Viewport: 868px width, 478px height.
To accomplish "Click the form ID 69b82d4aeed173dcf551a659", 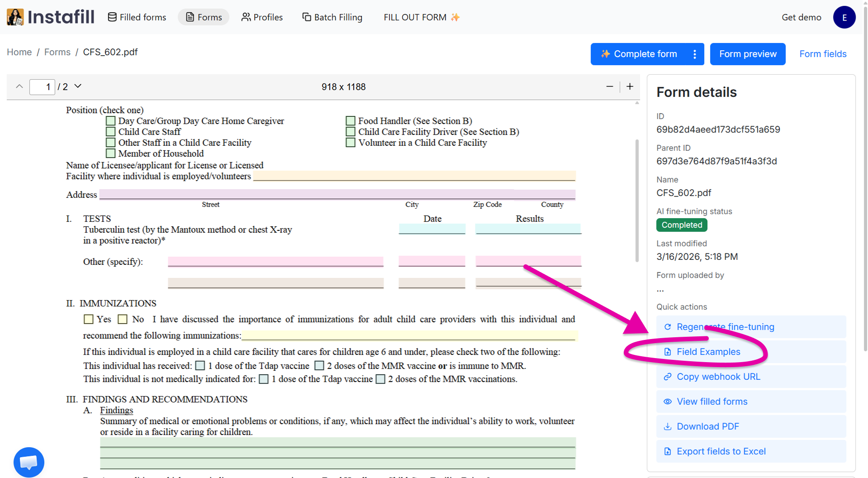I will tap(718, 129).
